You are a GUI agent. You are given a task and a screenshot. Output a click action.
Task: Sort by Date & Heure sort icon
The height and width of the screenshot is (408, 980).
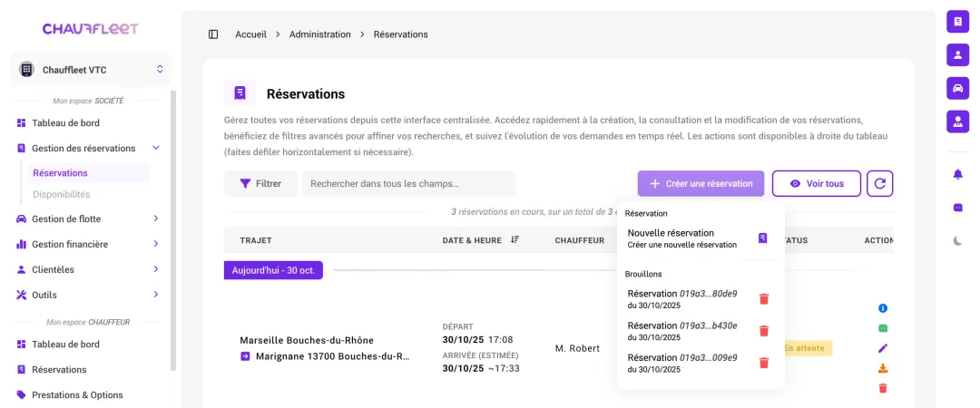(515, 240)
